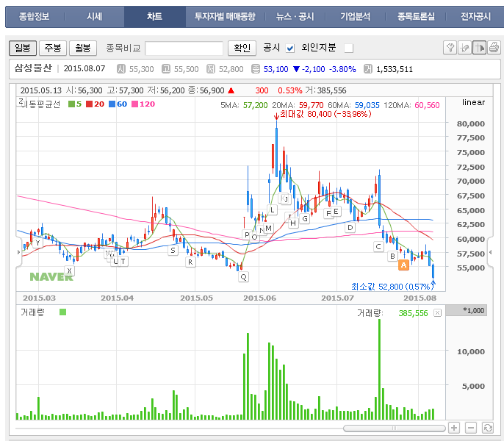Reset chart view with refresh icon
This screenshot has height=441, width=504.
[488, 428]
